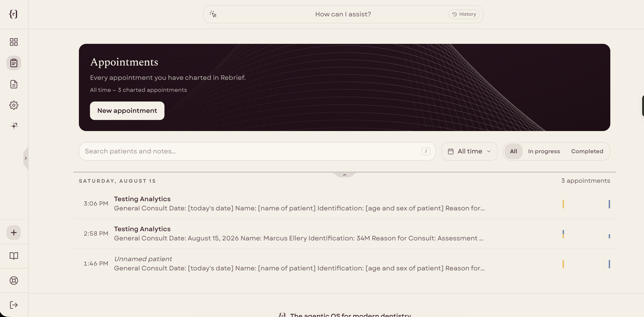Click the 1:46 PM time label

pos(96,263)
